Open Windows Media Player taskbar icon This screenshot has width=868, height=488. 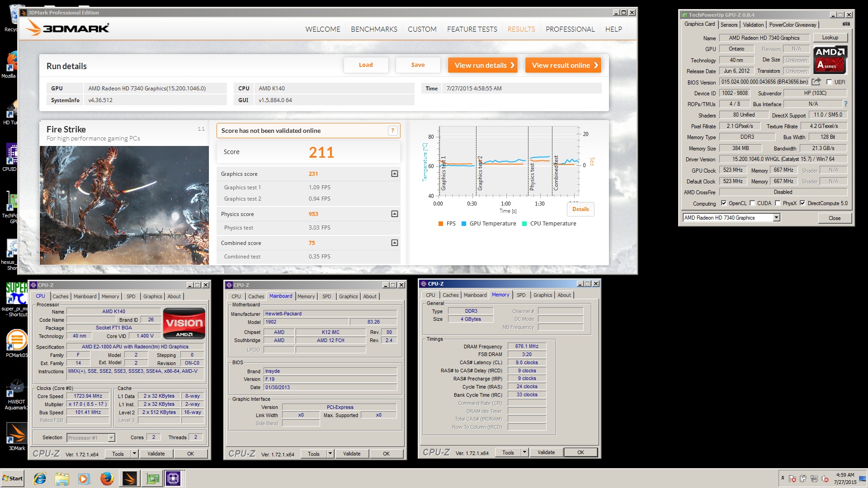(x=84, y=478)
